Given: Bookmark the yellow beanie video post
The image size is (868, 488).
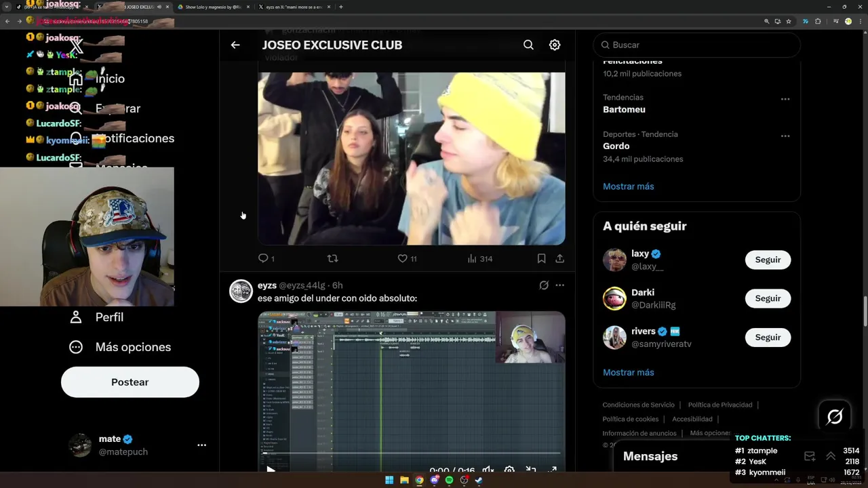Looking at the screenshot, I should [541, 258].
